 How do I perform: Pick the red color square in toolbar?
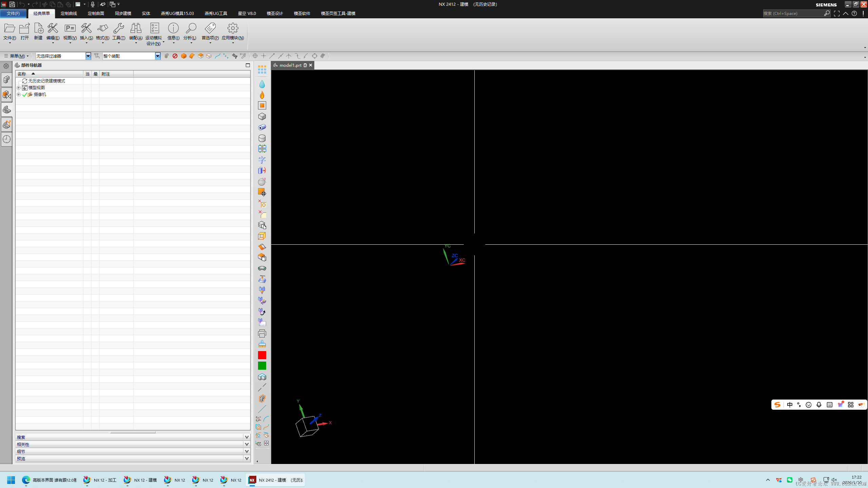click(x=262, y=355)
